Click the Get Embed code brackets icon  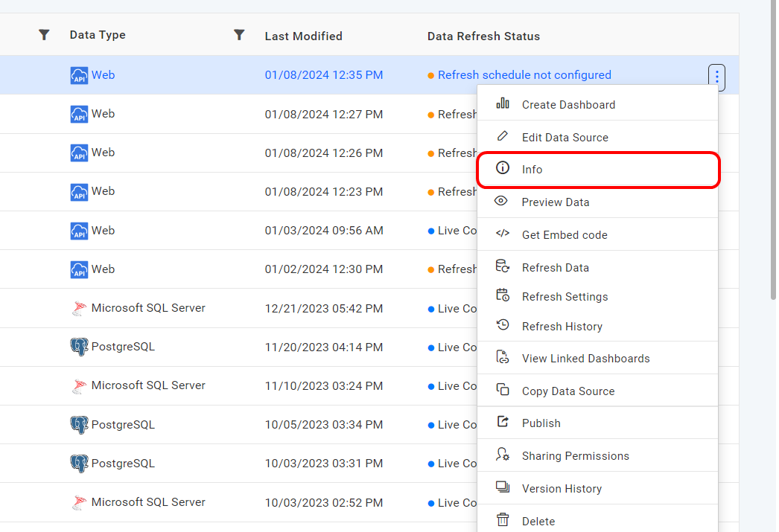(503, 234)
